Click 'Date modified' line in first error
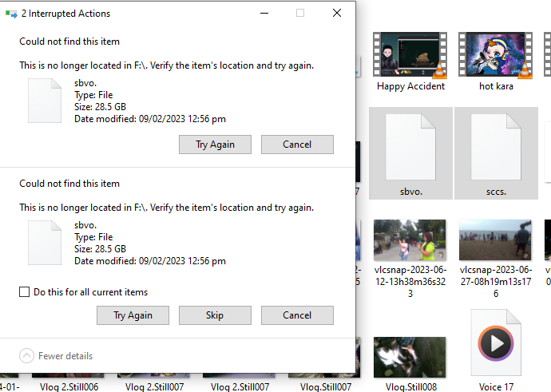 [x=150, y=119]
